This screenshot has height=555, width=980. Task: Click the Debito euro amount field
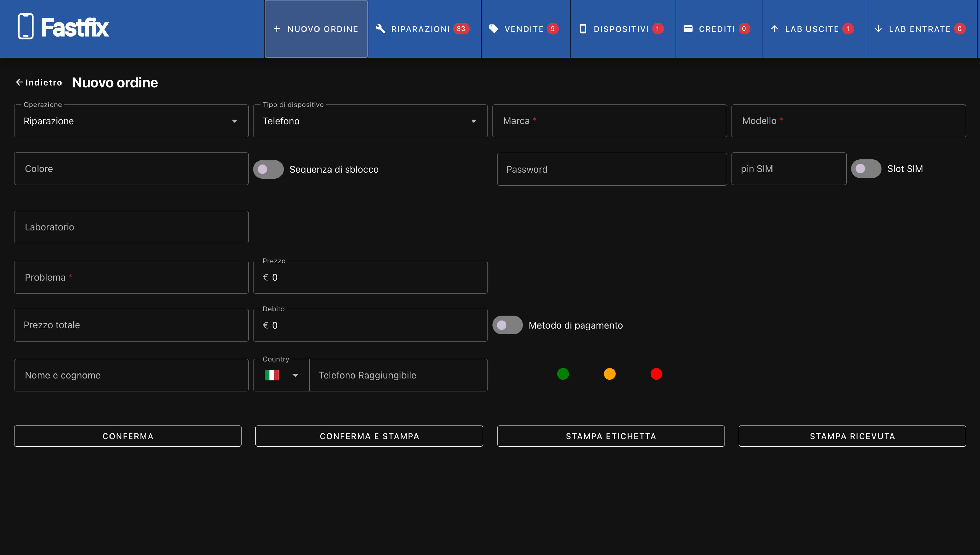[370, 325]
